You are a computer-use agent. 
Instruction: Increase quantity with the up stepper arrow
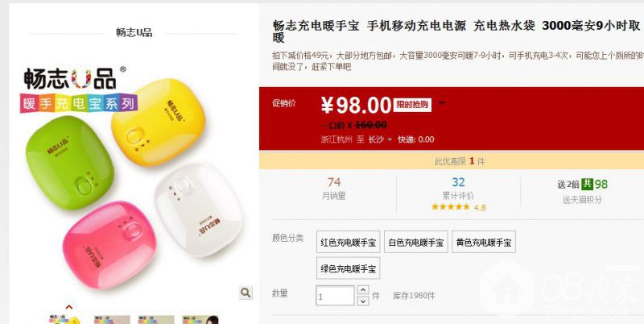(x=363, y=290)
